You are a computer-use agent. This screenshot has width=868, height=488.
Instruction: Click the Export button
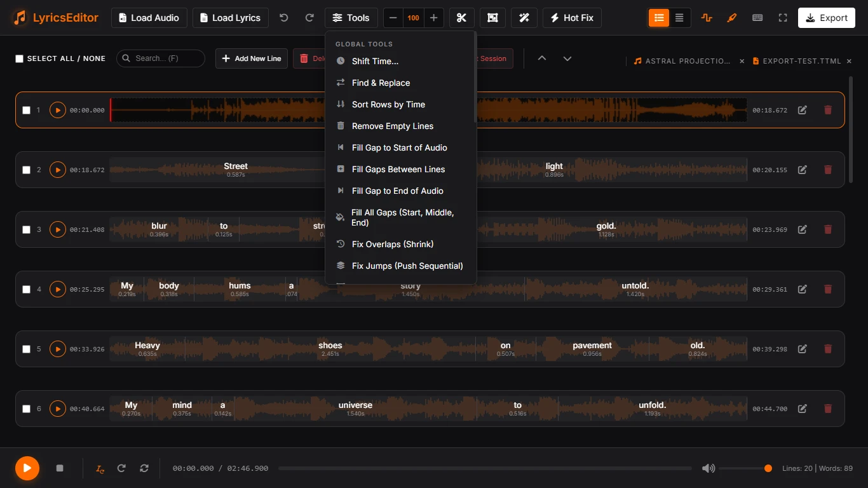click(x=827, y=18)
